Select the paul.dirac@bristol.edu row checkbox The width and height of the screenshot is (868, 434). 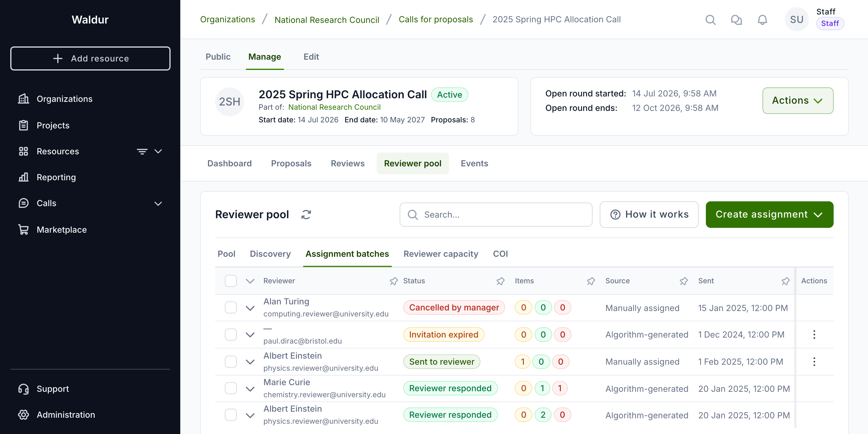coord(231,335)
